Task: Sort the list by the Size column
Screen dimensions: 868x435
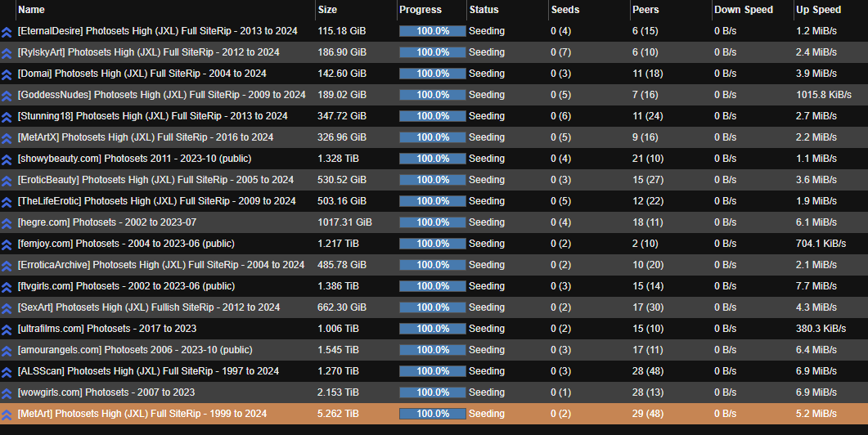Action: click(x=327, y=10)
